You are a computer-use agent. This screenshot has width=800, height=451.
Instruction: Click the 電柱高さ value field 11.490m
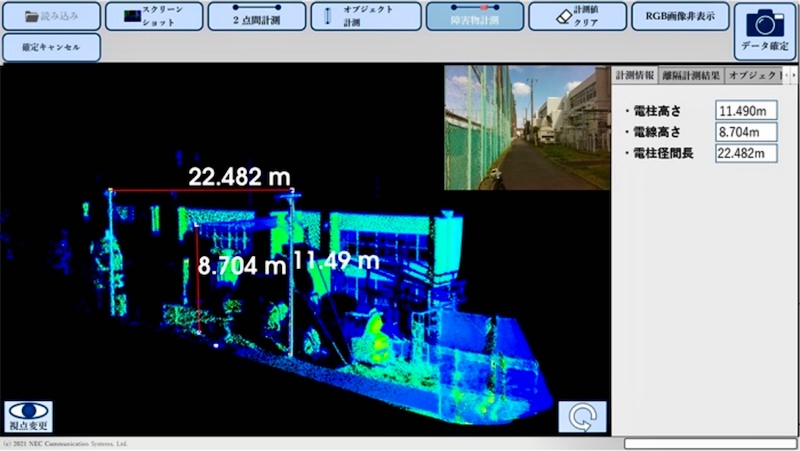pos(746,110)
